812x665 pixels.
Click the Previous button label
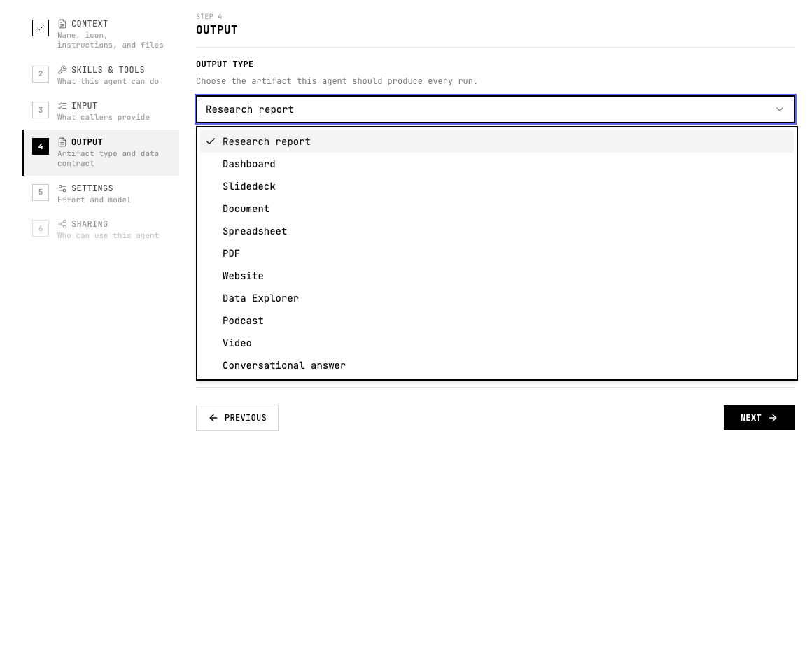click(246, 418)
